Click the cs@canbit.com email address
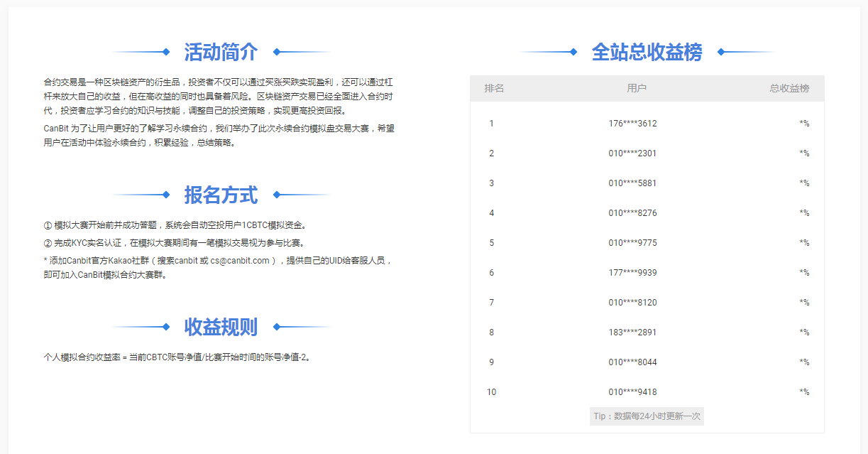This screenshot has width=868, height=454. point(240,261)
